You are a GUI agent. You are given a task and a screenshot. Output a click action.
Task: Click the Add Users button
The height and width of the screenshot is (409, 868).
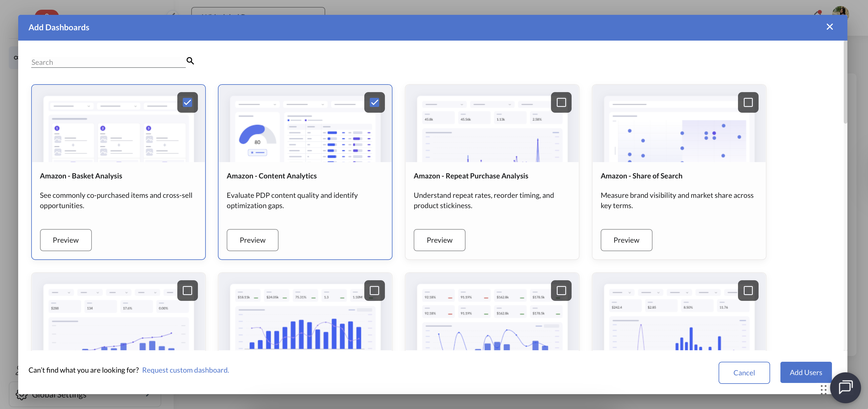pyautogui.click(x=805, y=372)
